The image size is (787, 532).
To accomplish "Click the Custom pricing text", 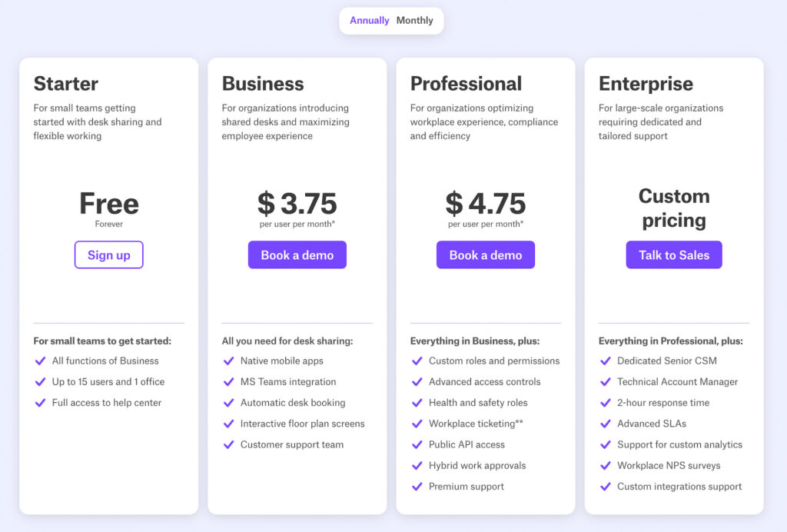I will tap(674, 208).
